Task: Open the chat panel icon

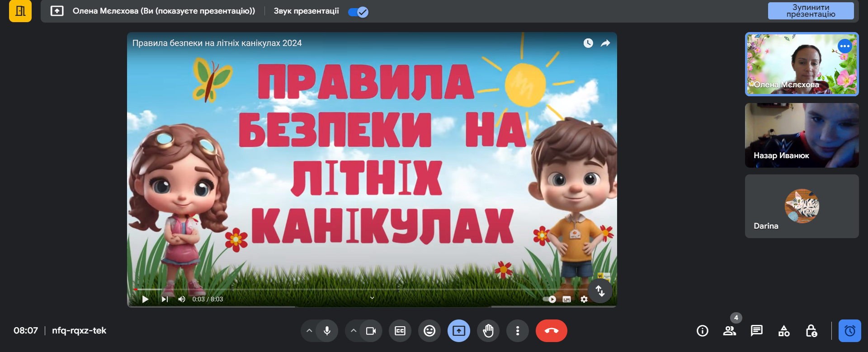Action: click(756, 331)
